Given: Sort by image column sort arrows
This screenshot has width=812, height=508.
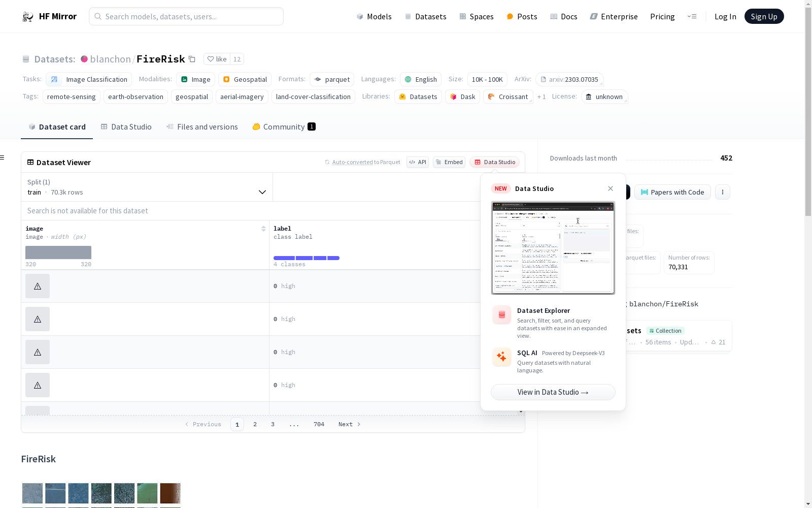Looking at the screenshot, I should pos(263,229).
